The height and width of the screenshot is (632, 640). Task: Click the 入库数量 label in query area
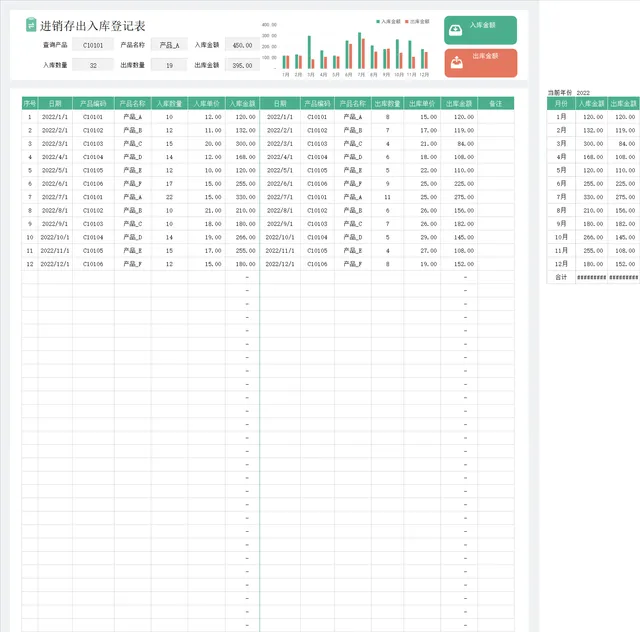[x=55, y=65]
